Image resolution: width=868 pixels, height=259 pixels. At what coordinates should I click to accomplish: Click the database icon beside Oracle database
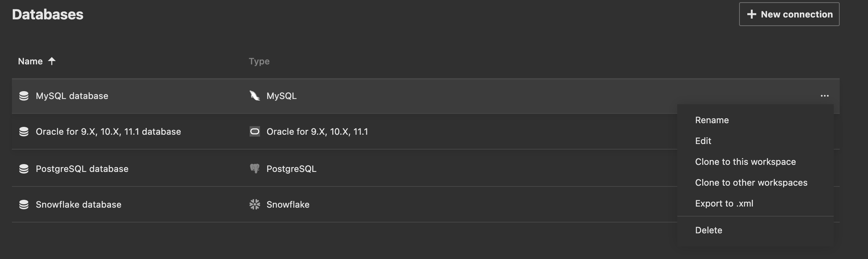25,131
